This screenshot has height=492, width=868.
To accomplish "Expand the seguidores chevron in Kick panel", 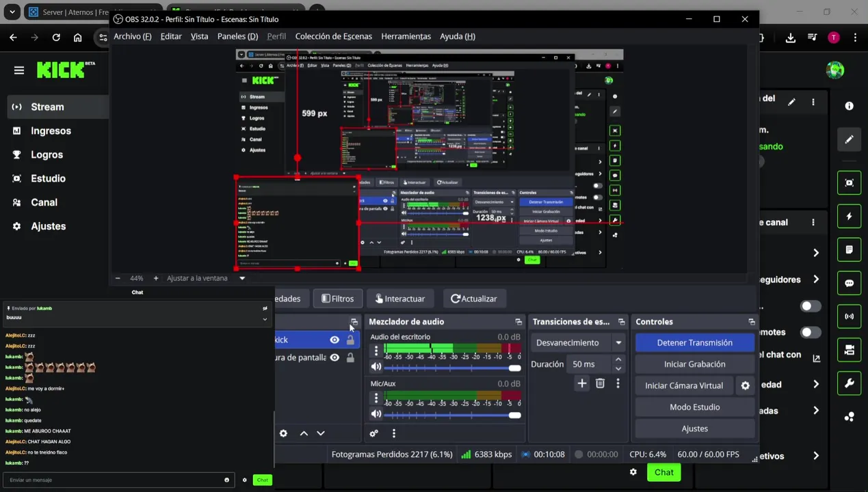I will [x=816, y=279].
